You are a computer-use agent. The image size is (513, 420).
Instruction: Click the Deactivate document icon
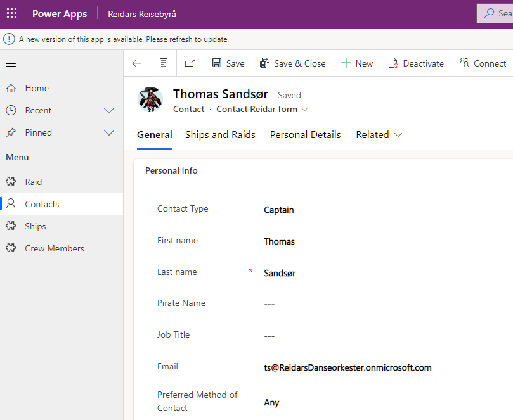click(x=393, y=63)
